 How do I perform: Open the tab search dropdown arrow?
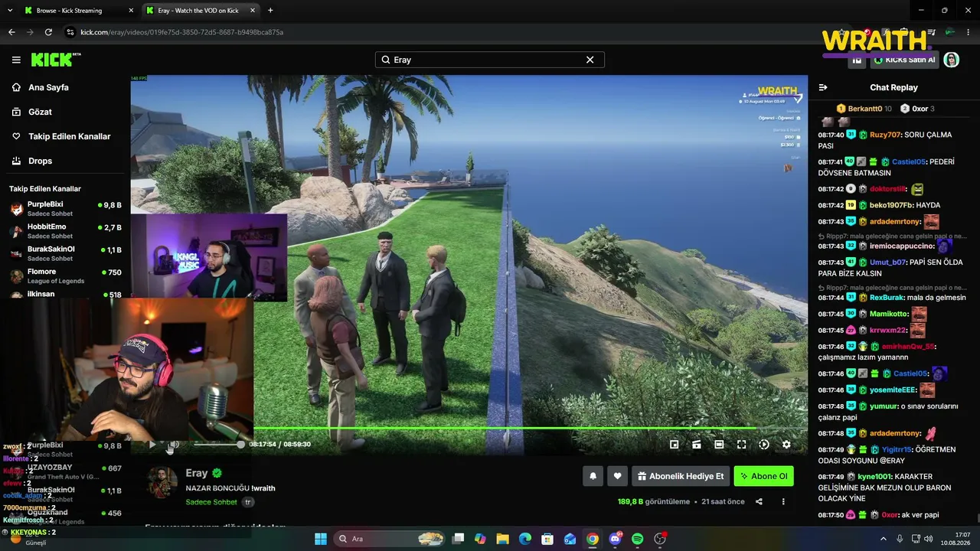[x=10, y=11]
